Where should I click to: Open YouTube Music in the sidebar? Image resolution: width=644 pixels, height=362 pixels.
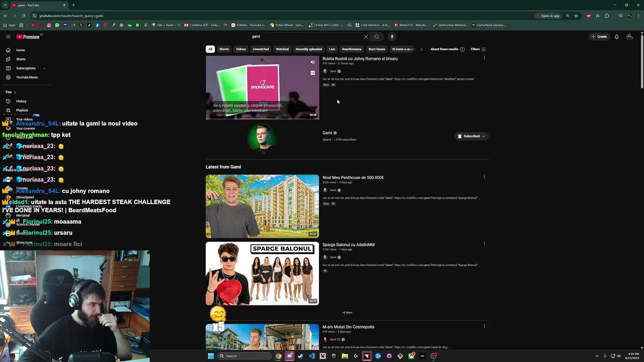pos(27,77)
